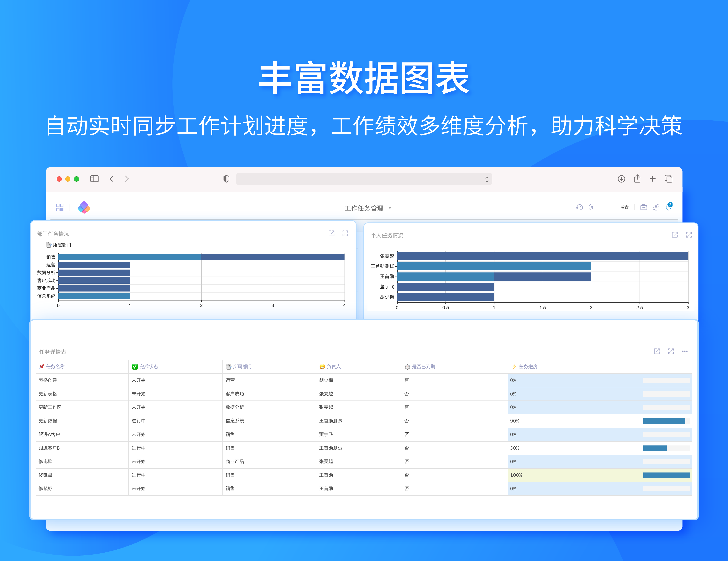This screenshot has width=728, height=561.
Task: Open the app grid menu icon
Action: [60, 207]
